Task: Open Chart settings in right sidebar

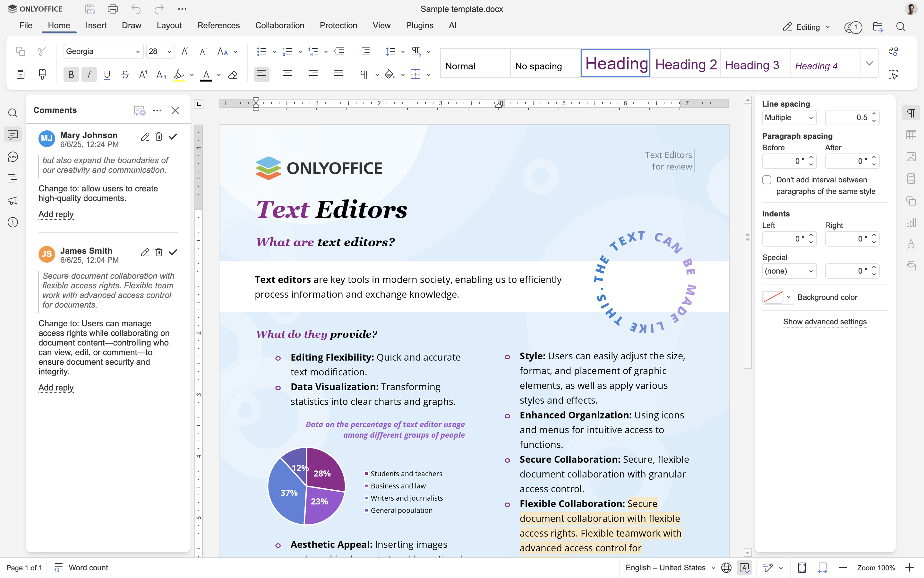Action: (x=911, y=222)
